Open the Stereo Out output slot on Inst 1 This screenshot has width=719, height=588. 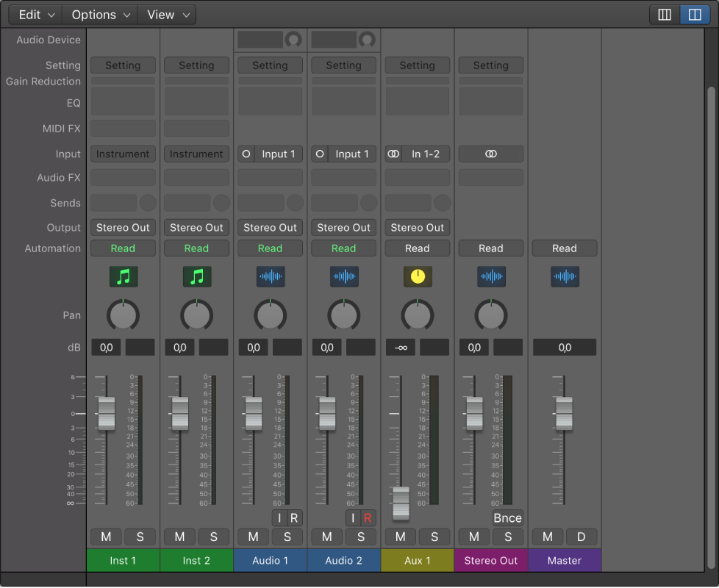tap(123, 227)
